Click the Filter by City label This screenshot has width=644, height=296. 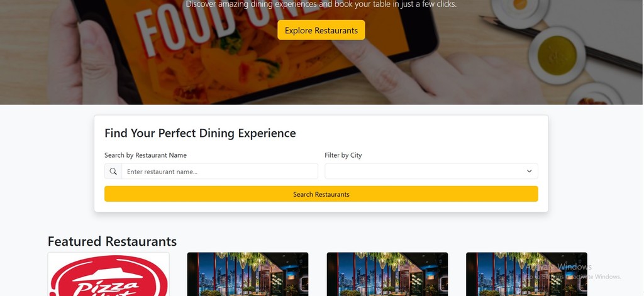coord(343,155)
